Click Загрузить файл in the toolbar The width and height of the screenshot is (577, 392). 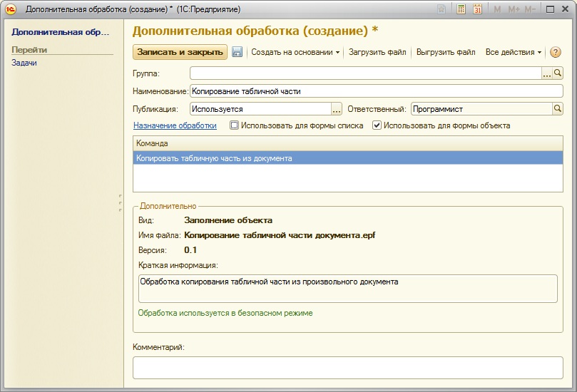377,52
